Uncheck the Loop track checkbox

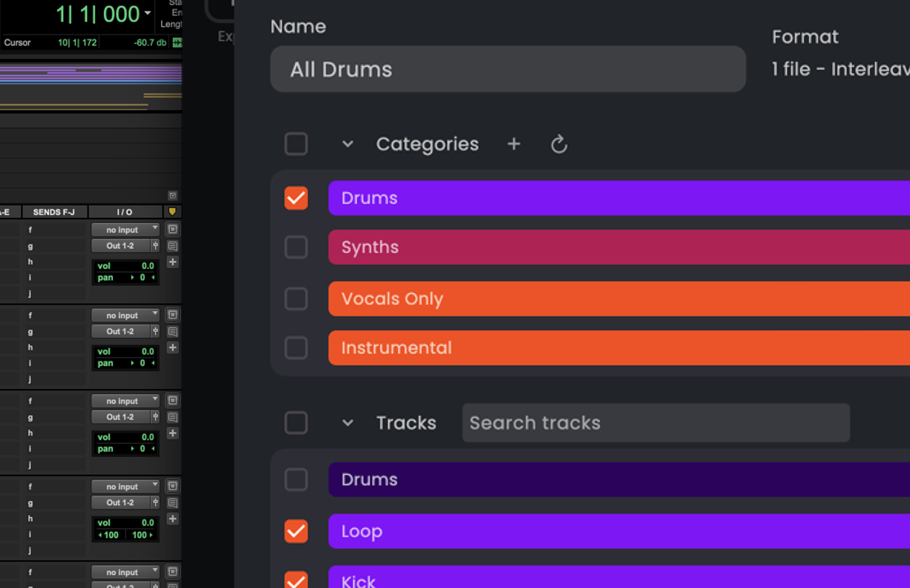pos(296,531)
